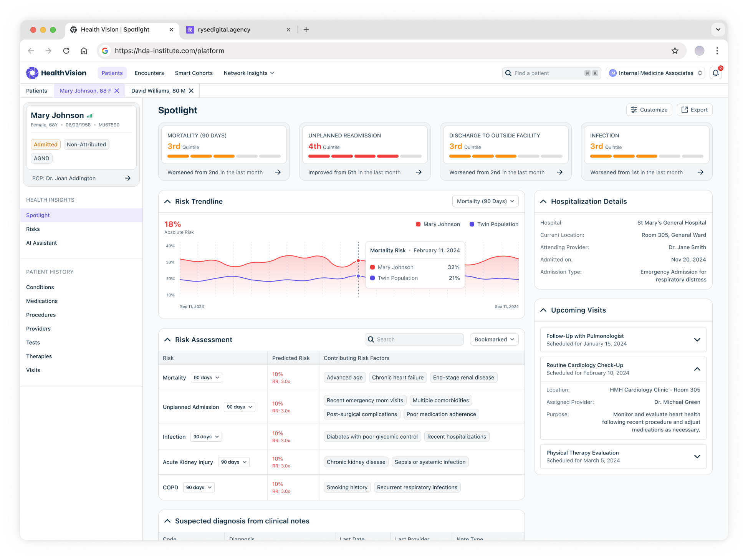Open the Bookmarked filter dropdown
Viewport: 748px width, 560px height.
494,340
